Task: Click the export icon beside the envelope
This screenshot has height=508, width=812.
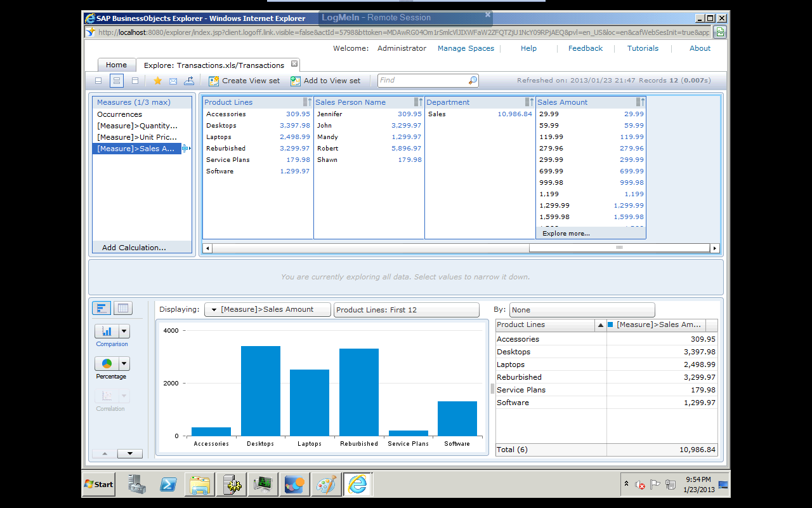Action: [189, 81]
